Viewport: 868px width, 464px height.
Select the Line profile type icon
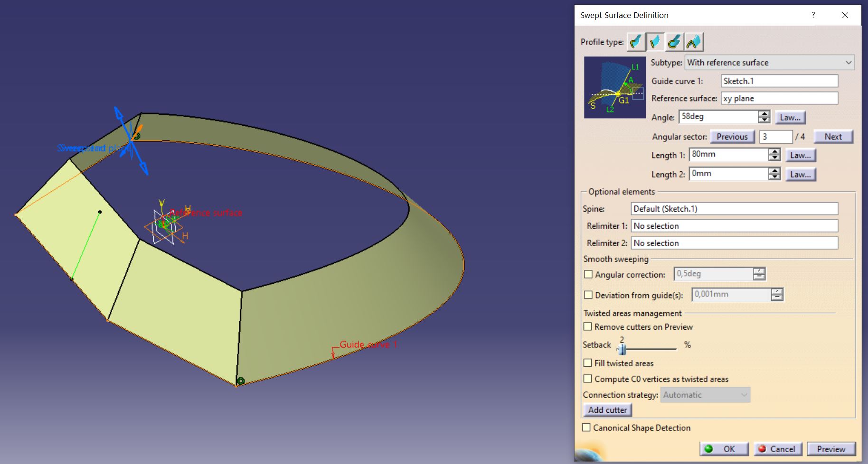655,42
